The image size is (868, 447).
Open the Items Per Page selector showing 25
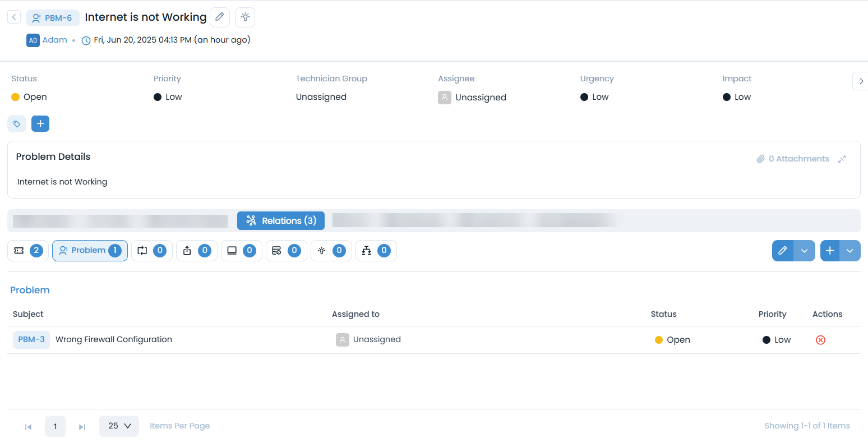tap(119, 426)
